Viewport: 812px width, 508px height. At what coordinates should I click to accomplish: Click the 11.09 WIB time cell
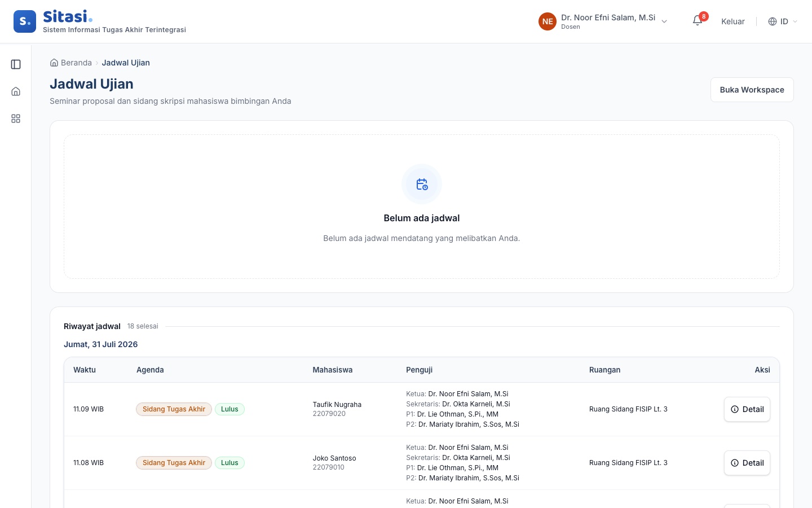coord(89,409)
